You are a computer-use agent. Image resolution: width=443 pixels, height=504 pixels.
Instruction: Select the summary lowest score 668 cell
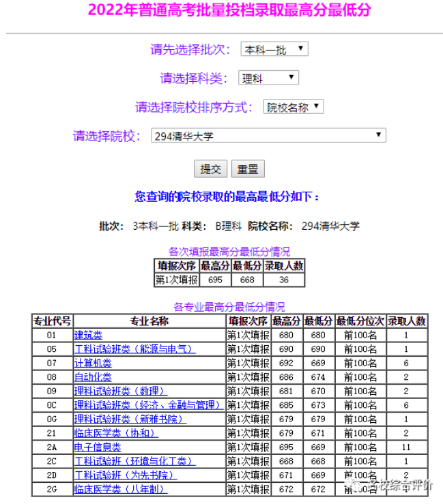click(247, 280)
